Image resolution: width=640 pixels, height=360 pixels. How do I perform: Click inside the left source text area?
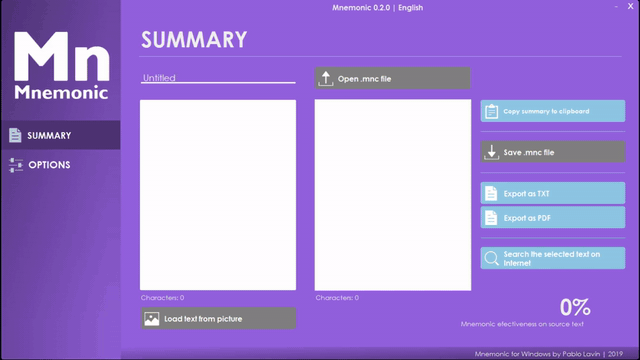coord(218,195)
